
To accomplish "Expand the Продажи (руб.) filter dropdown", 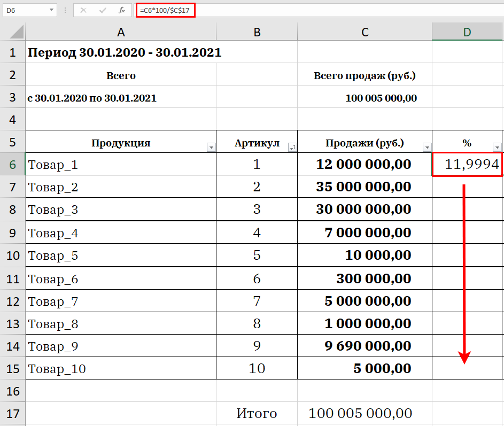I will click(x=427, y=147).
